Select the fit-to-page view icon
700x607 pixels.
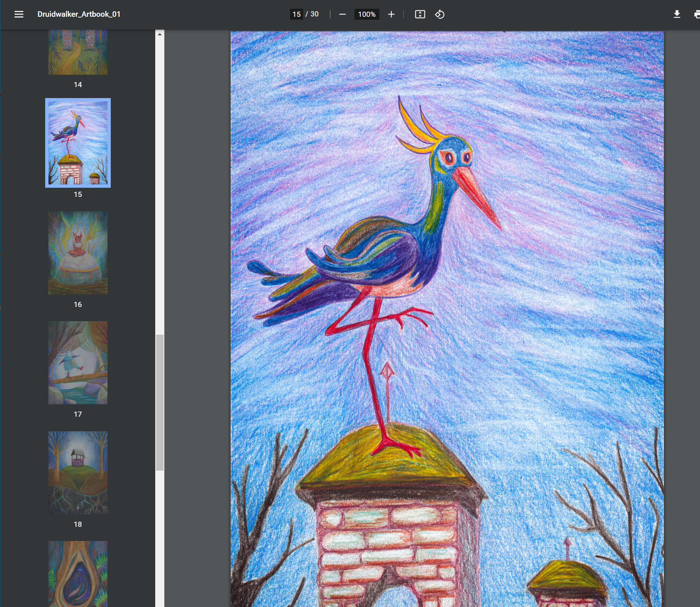[420, 14]
